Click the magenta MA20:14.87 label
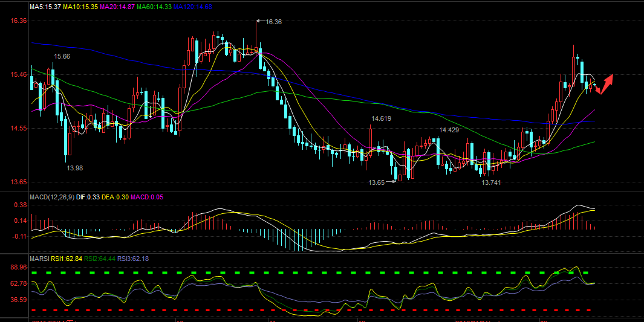644x322 pixels. (x=116, y=7)
